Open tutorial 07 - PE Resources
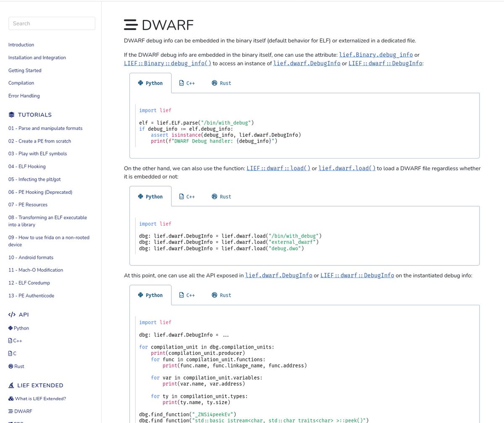Viewport: 504px width, 423px height. (x=28, y=205)
